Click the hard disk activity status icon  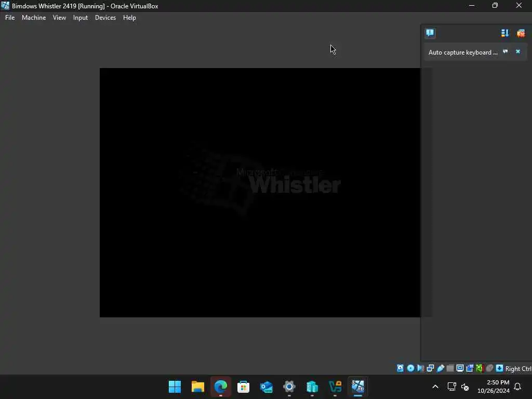tap(401, 368)
